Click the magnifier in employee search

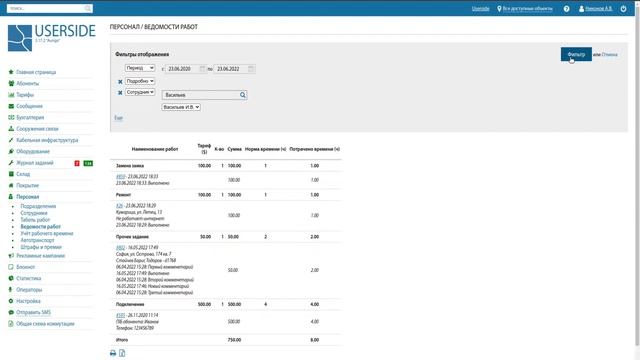click(x=243, y=95)
